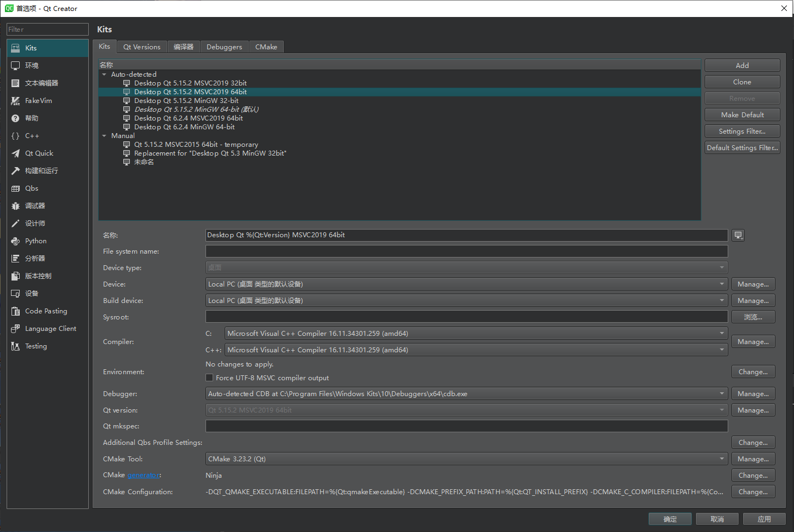Open the 帮助 settings category
Screen dimensions: 794x532
pos(48,118)
